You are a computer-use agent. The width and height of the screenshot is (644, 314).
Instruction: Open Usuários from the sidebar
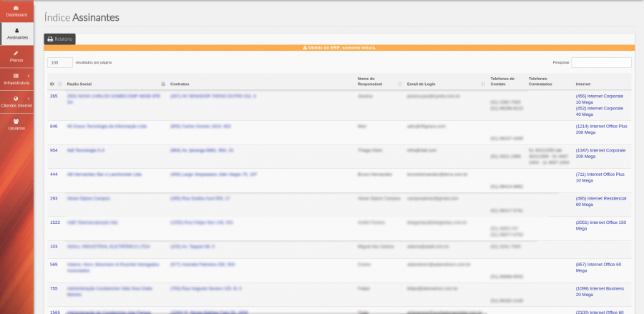pos(16,124)
